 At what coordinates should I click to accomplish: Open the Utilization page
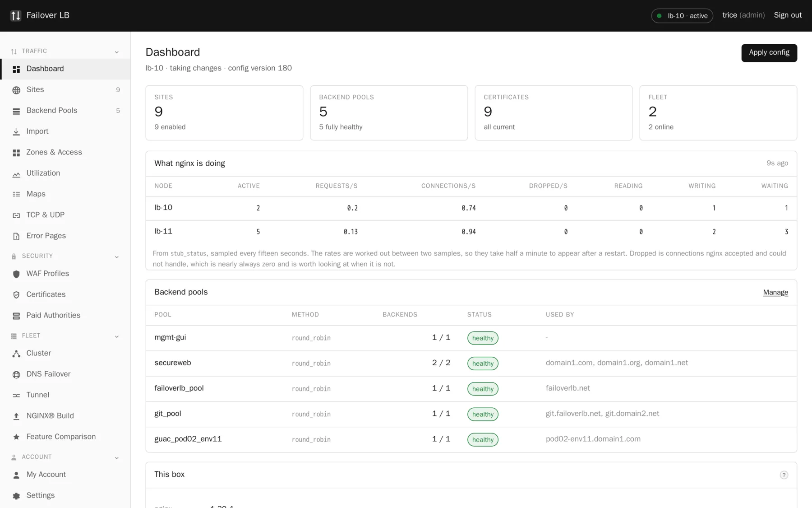[x=65, y=173]
